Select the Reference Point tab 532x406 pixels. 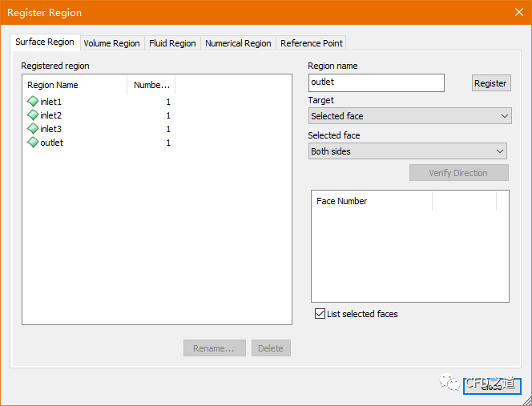312,43
